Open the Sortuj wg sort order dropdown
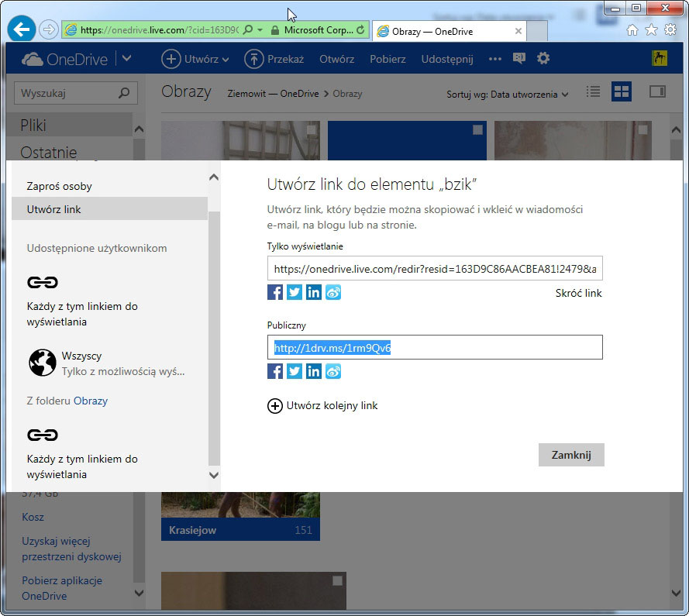The height and width of the screenshot is (616, 689). [x=508, y=94]
